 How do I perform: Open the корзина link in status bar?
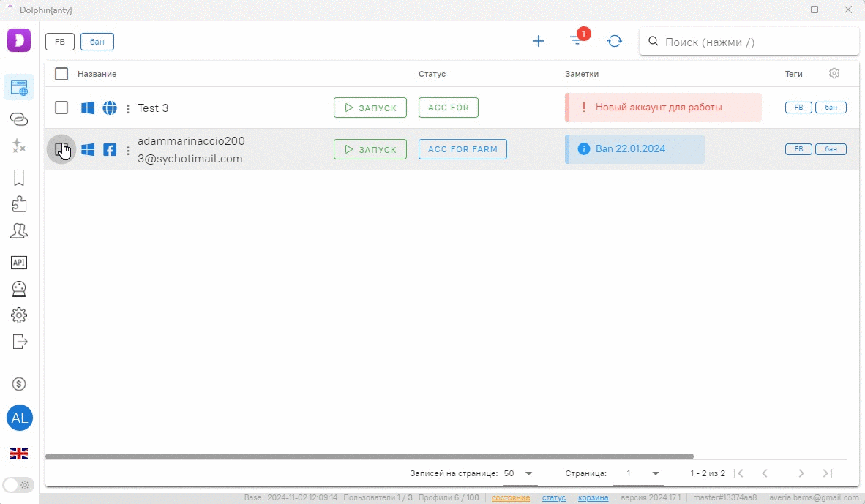click(593, 497)
